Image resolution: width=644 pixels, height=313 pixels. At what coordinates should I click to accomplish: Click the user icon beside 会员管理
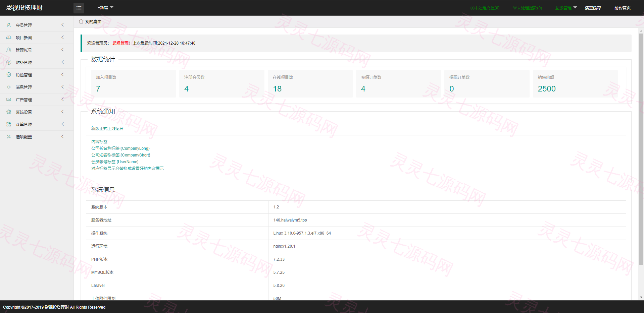tap(9, 25)
